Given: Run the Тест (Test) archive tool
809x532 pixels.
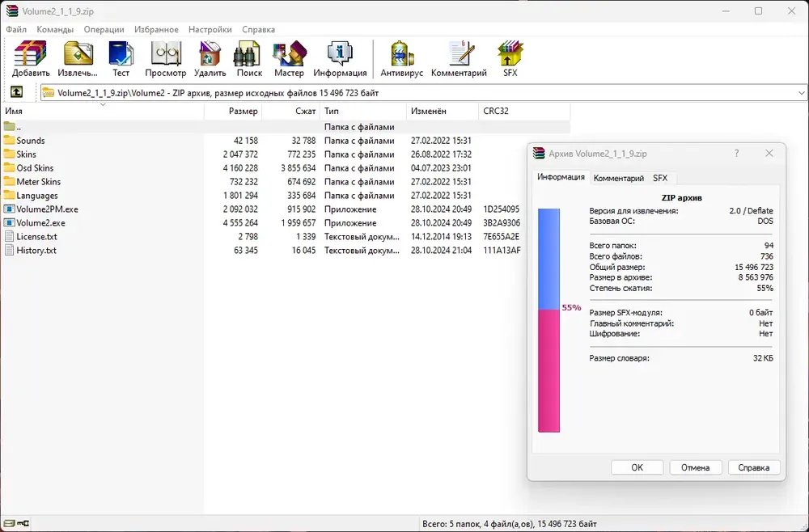Looking at the screenshot, I should [x=121, y=53].
